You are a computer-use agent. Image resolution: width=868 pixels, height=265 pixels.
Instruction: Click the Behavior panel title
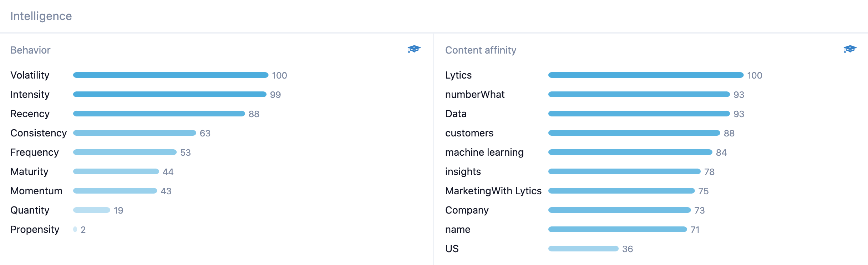pos(30,50)
